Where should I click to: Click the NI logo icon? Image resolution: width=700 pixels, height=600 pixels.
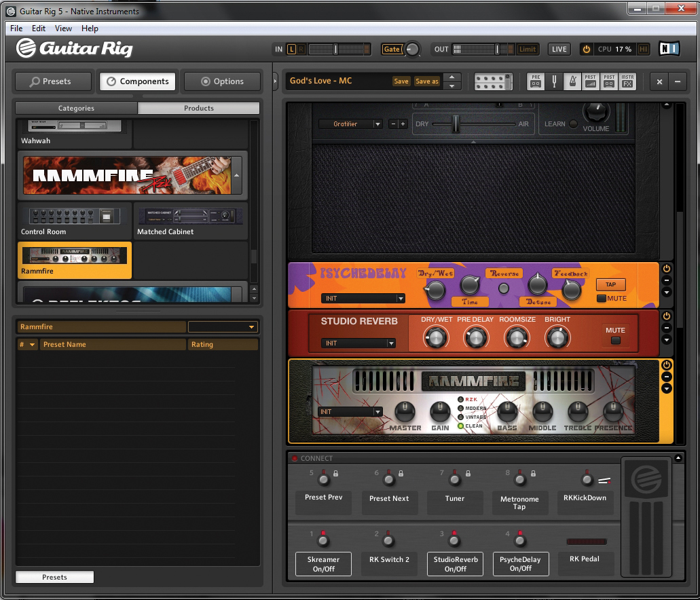pos(668,49)
